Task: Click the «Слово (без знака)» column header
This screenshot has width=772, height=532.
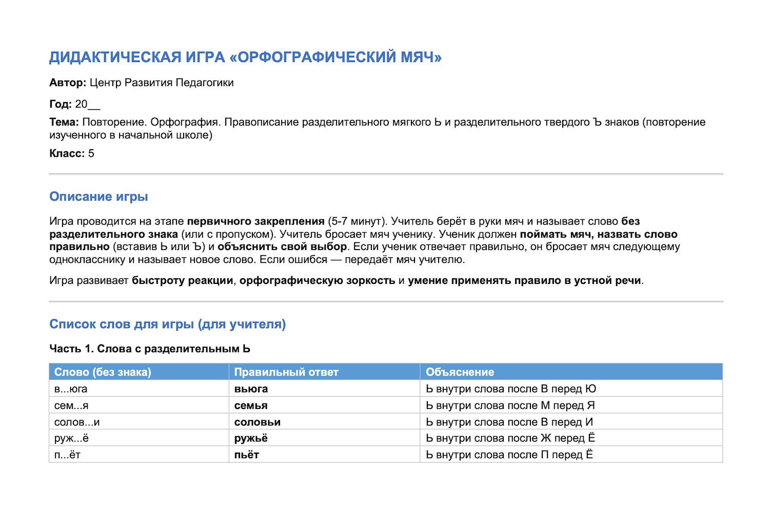Action: pyautogui.click(x=139, y=372)
